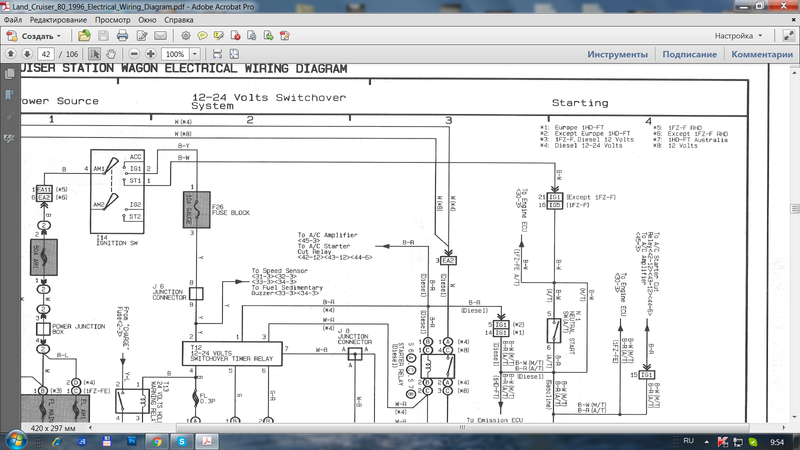Send file by email envelope icon
800x450 pixels.
click(160, 35)
